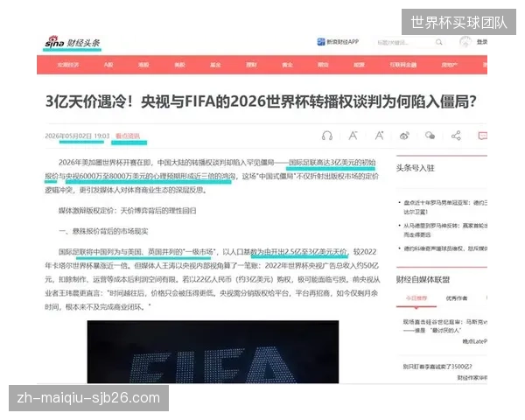Click the search magnifier icon
This screenshot has height=420, width=525.
[x=438, y=42]
